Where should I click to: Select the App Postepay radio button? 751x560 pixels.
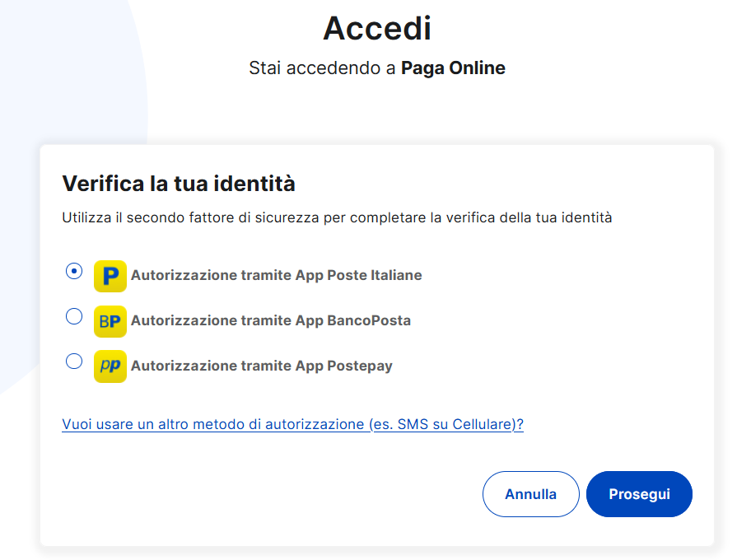coord(74,362)
